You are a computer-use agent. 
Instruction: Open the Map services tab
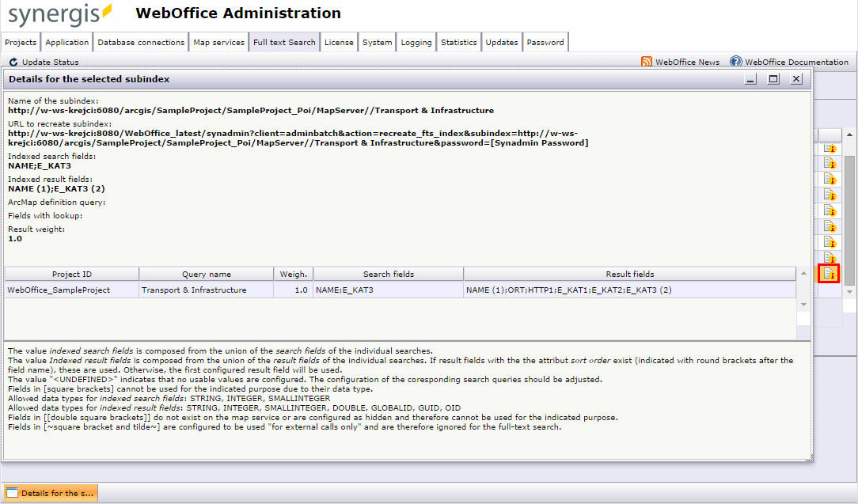[218, 42]
